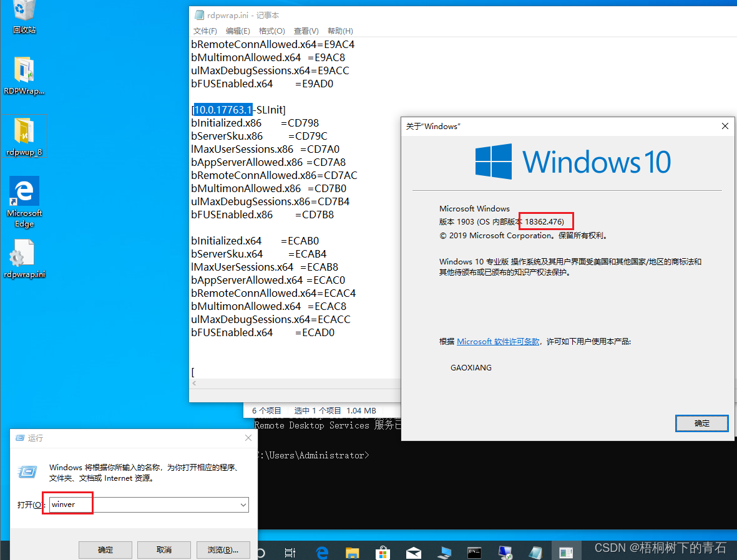Expand the run command history dropdown

pos(243,504)
